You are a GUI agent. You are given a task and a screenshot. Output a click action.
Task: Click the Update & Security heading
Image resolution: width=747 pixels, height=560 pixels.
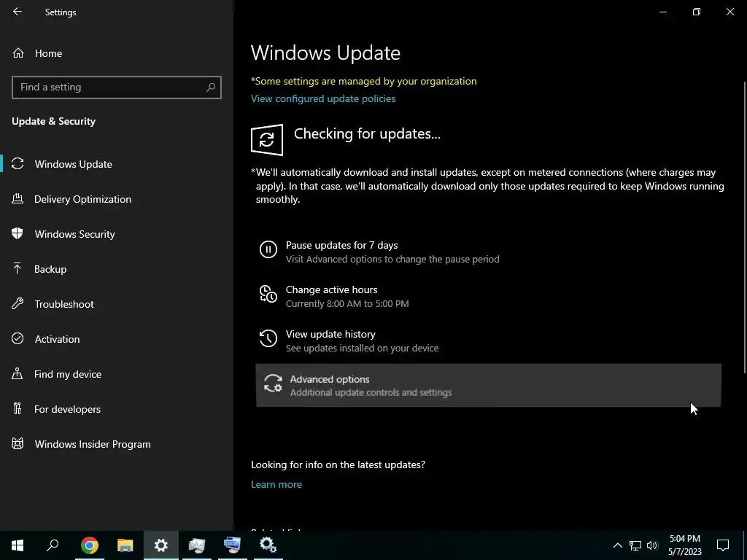[54, 122]
